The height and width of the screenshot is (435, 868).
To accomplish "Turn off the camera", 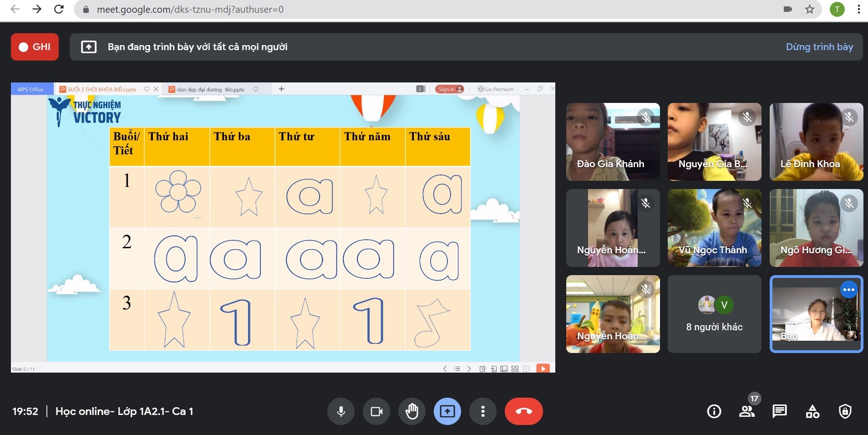I will pos(376,411).
